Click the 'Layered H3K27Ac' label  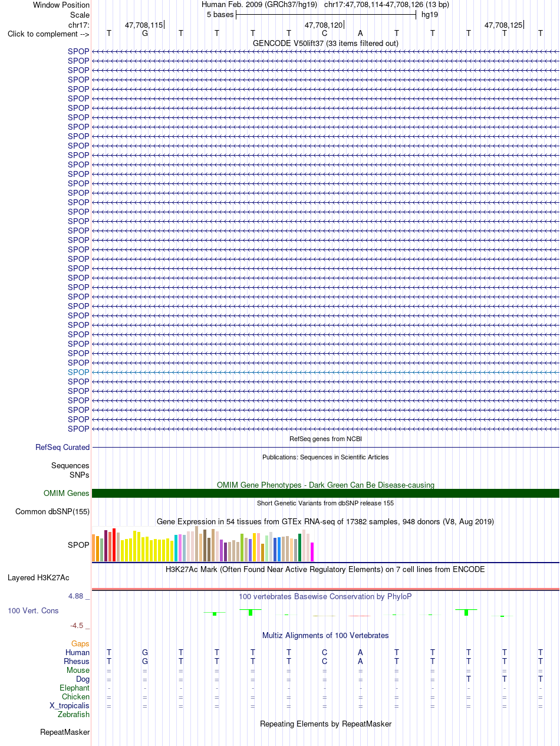click(38, 578)
